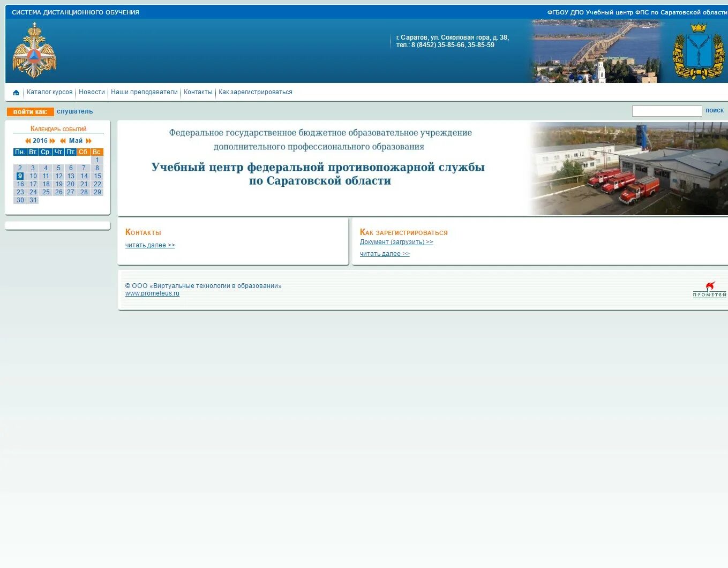This screenshot has width=728, height=568.
Task: Select May 12 in the calendar
Action: (x=59, y=176)
